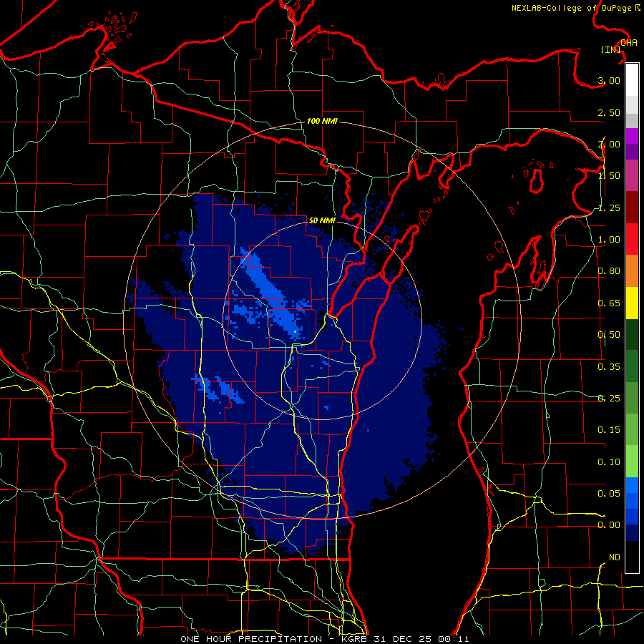Click the ND legend label
This screenshot has width=644, height=644.
tap(615, 557)
